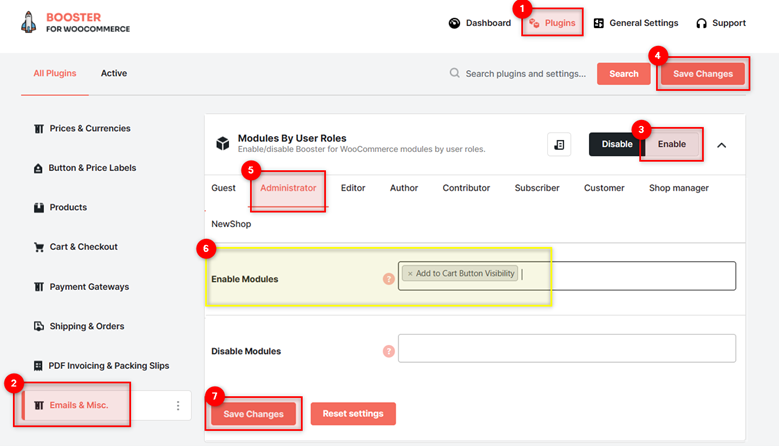Screen dimensions: 779x446
Task: Open the Contributor role tab
Action: (466, 188)
